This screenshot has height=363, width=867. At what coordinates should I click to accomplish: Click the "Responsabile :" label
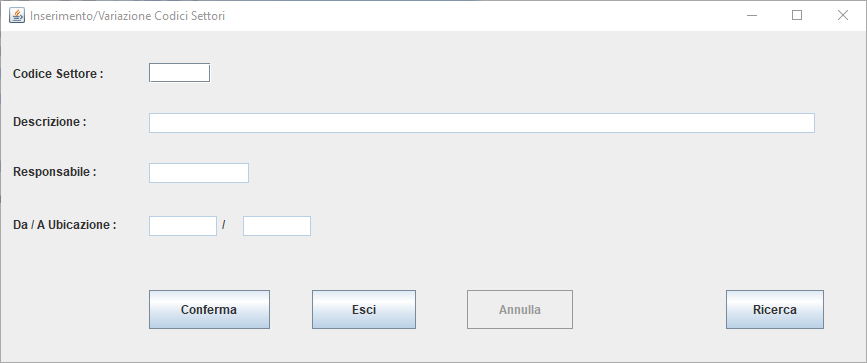tap(55, 172)
